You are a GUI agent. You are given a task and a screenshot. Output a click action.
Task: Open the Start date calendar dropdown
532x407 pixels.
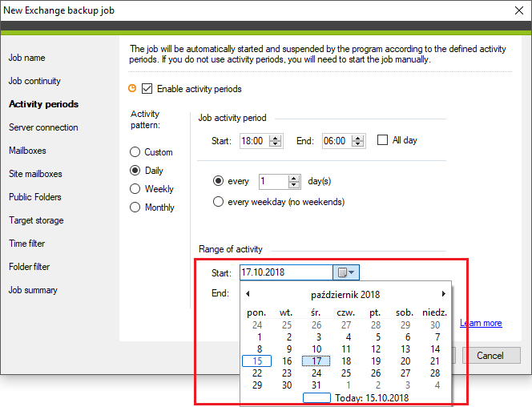point(346,272)
